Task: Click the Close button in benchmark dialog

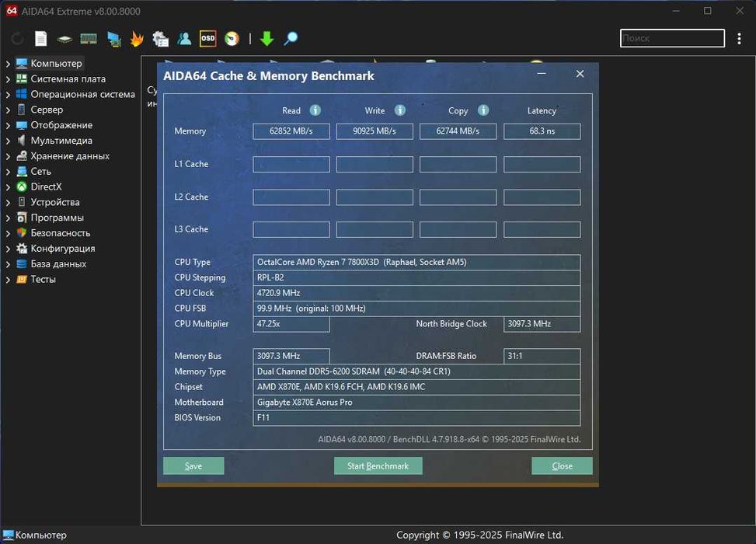Action: pyautogui.click(x=563, y=466)
